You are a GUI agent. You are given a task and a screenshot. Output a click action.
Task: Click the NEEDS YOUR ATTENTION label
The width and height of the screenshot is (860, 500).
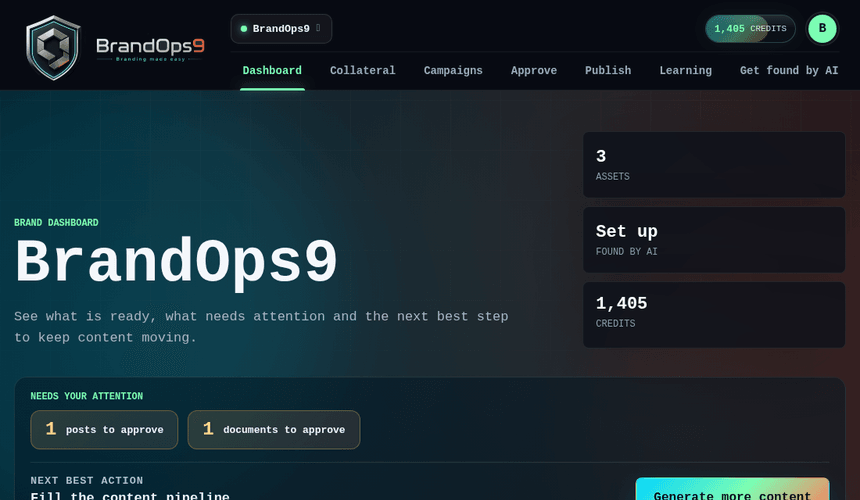87,396
